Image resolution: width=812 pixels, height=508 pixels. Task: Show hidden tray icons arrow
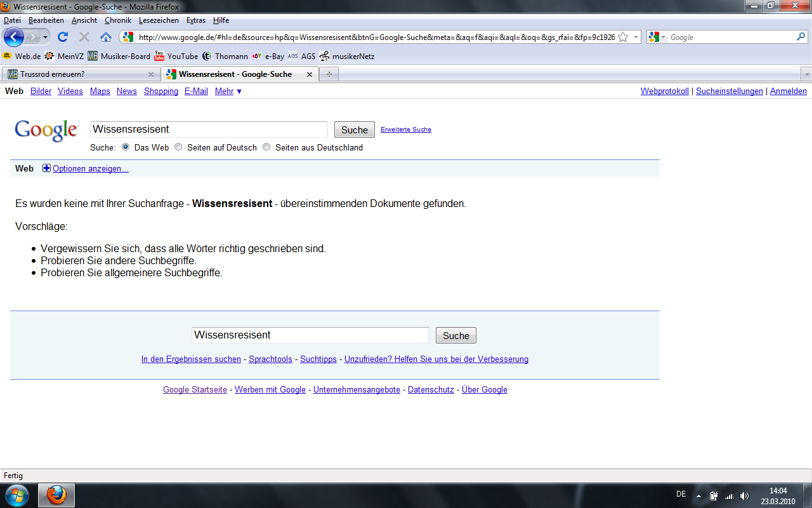point(698,495)
